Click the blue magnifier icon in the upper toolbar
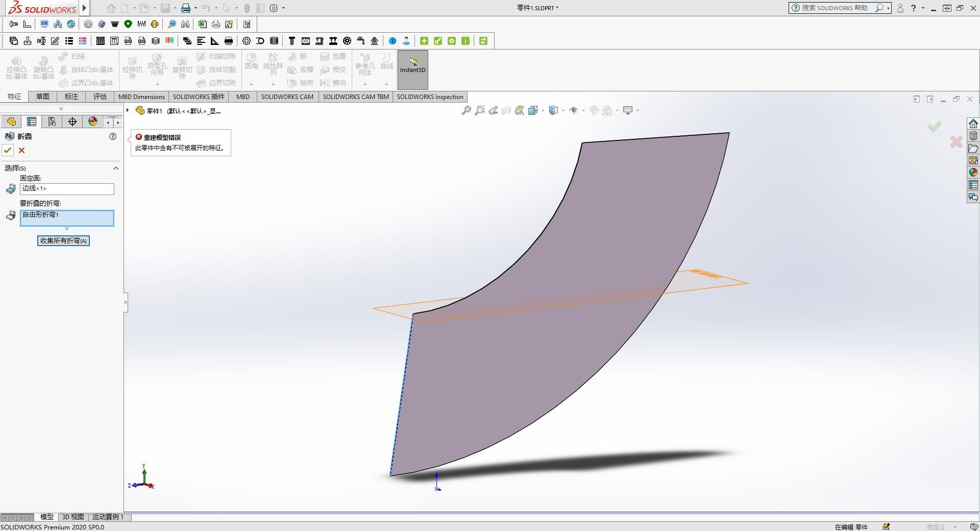 (172, 24)
